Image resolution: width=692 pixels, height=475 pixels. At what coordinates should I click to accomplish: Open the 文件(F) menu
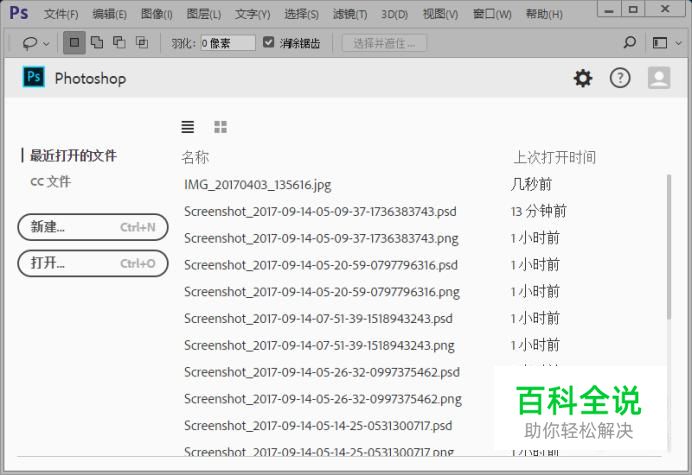61,14
